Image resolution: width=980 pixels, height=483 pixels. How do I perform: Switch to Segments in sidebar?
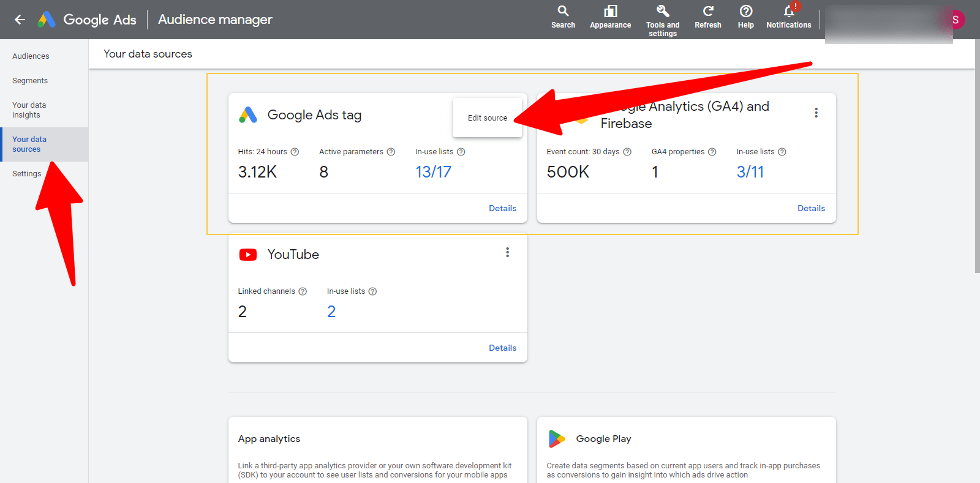30,81
